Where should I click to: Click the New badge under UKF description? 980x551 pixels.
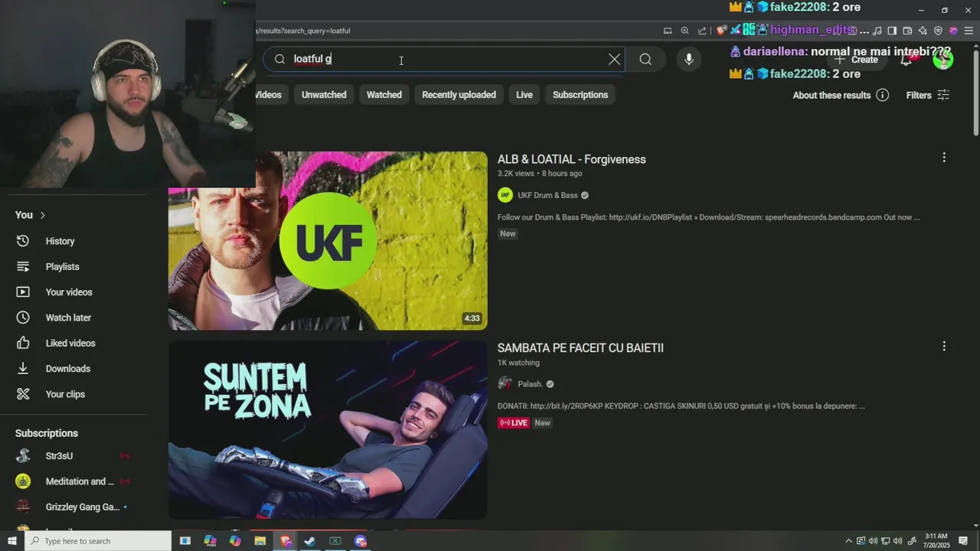508,233
